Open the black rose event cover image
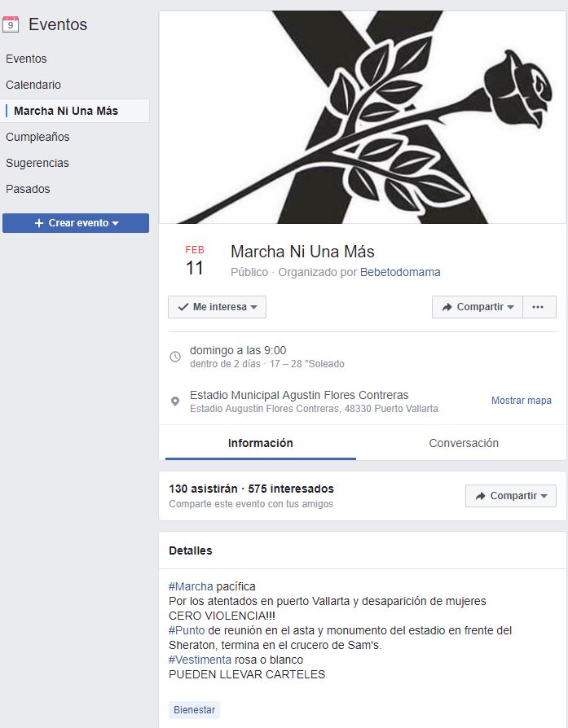This screenshot has height=728, width=568. pyautogui.click(x=363, y=117)
